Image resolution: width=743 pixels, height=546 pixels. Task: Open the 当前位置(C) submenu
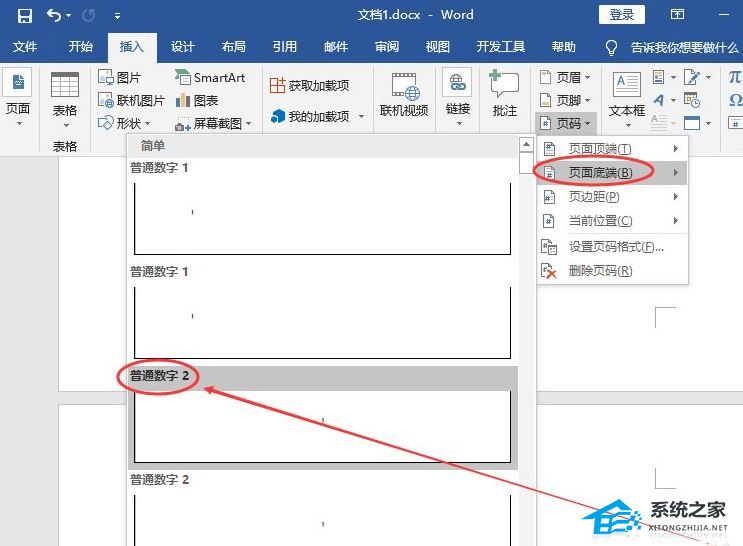[x=612, y=221]
